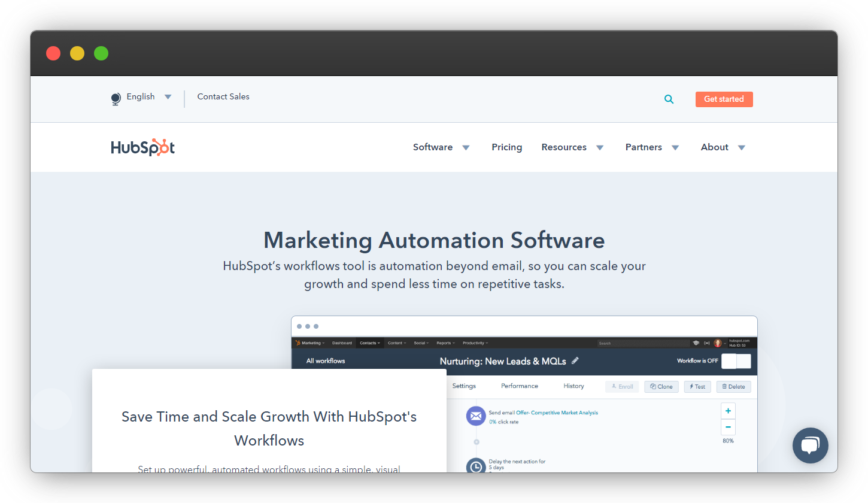Click the yellow macOS window button
Image resolution: width=868 pixels, height=503 pixels.
point(77,53)
